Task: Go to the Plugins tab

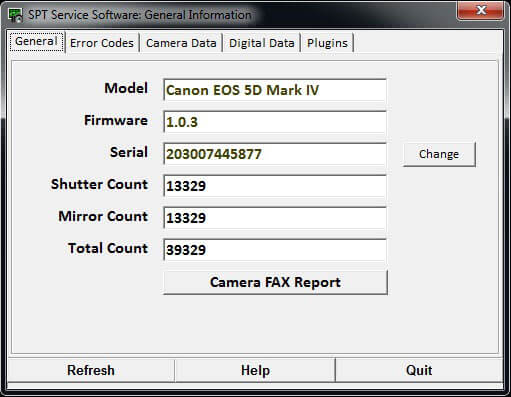Action: point(327,43)
